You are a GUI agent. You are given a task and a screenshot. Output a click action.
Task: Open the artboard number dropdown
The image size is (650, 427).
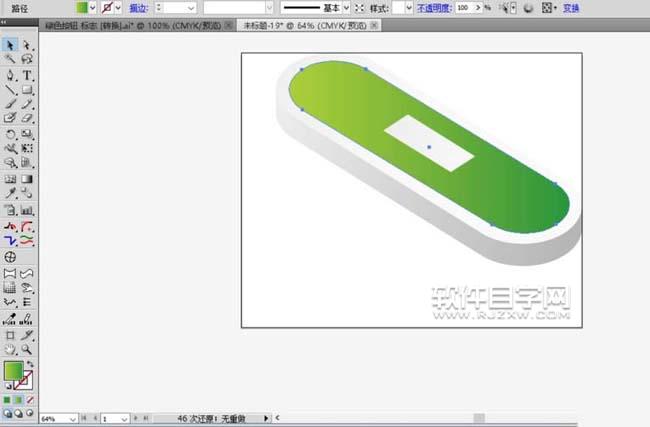pyautogui.click(x=124, y=419)
